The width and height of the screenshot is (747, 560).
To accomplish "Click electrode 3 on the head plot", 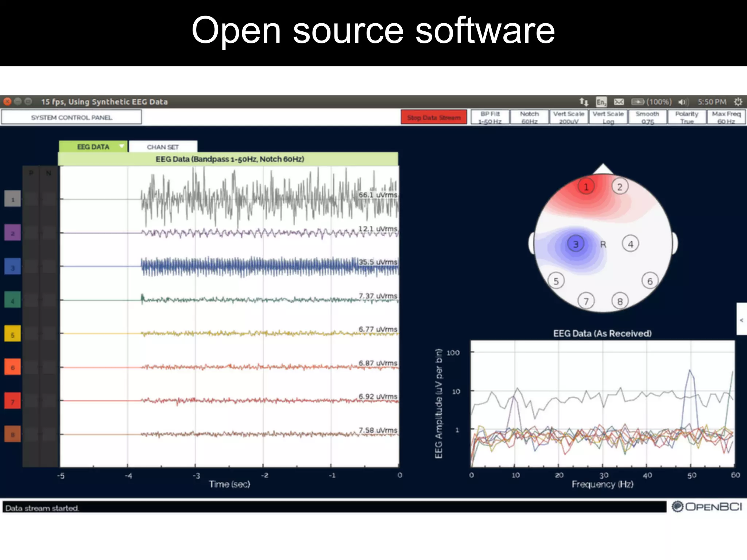I will coord(576,244).
